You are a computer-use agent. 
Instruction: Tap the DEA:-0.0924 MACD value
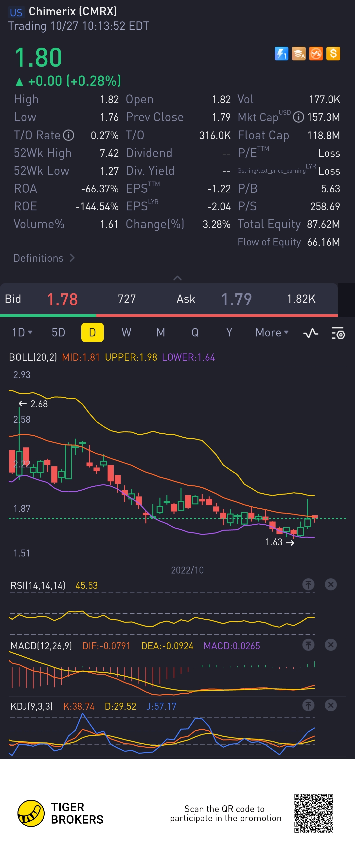pyautogui.click(x=167, y=646)
